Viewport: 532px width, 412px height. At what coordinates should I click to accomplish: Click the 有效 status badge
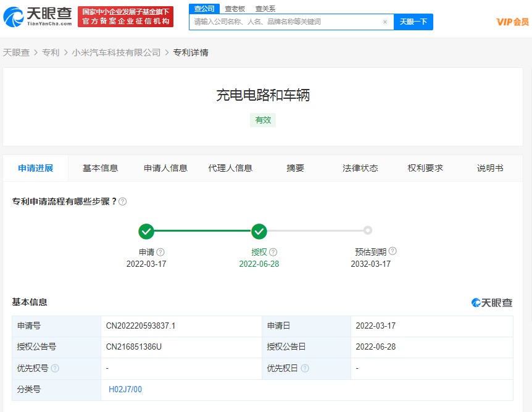(x=263, y=120)
